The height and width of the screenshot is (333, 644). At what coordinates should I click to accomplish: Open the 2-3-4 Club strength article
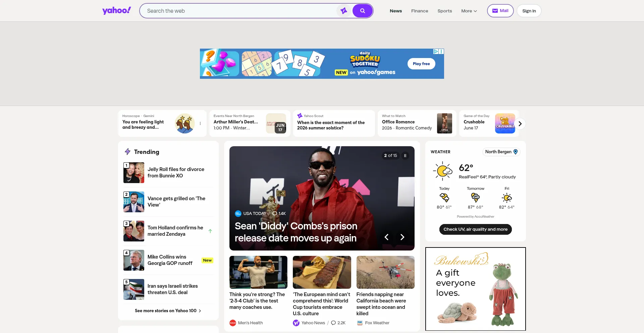257,301
